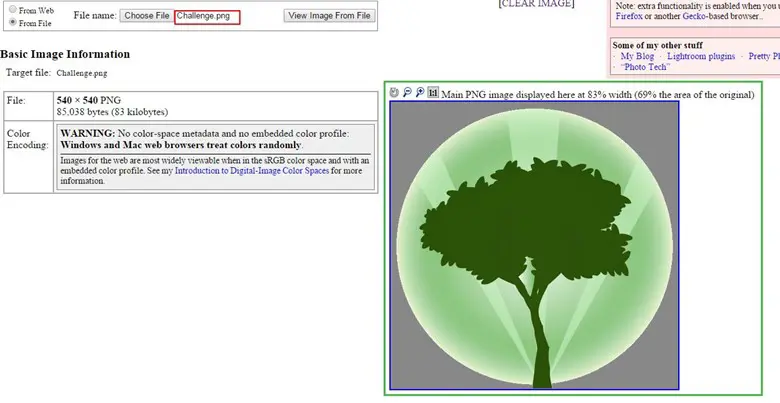Select the From File radio button
The width and height of the screenshot is (780, 403).
click(12, 22)
